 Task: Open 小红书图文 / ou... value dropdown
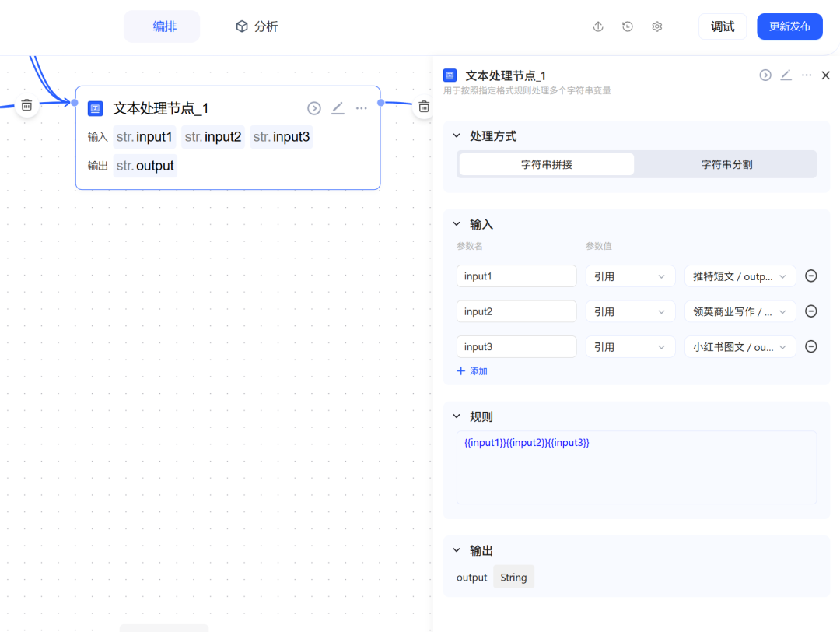pos(740,347)
